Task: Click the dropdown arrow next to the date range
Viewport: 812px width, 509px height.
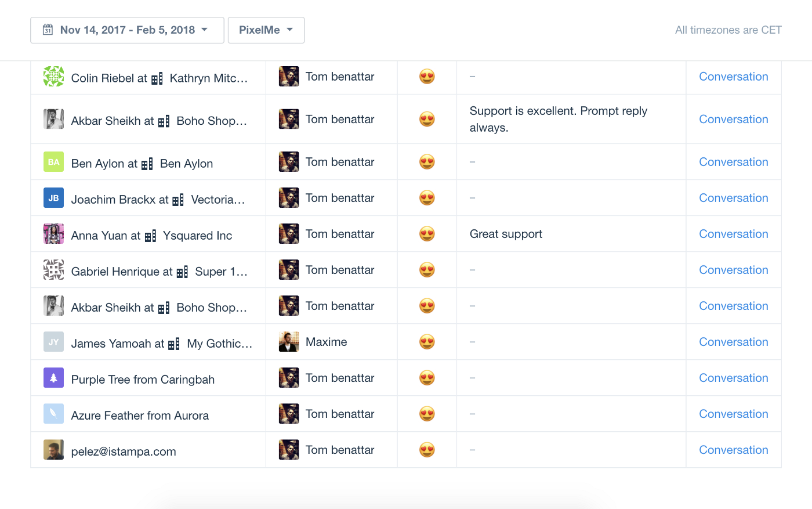Action: click(204, 30)
